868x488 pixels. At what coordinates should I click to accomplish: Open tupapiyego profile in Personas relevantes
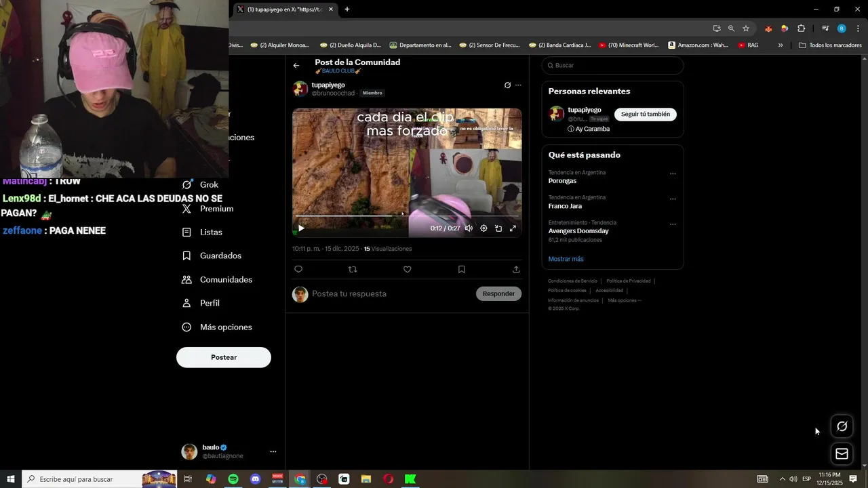point(585,110)
